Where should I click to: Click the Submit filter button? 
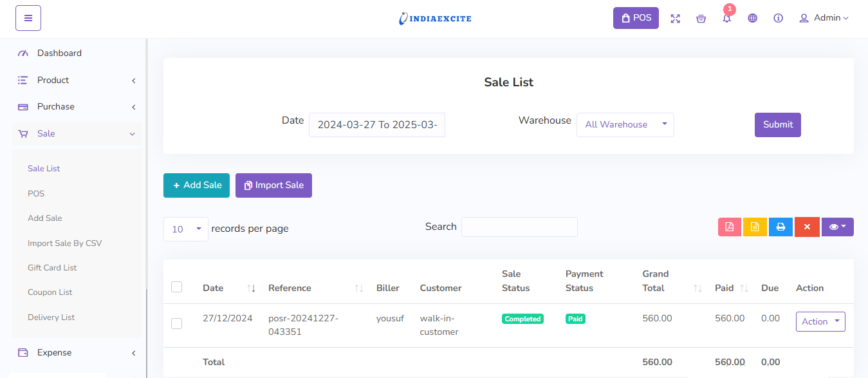[x=777, y=125]
